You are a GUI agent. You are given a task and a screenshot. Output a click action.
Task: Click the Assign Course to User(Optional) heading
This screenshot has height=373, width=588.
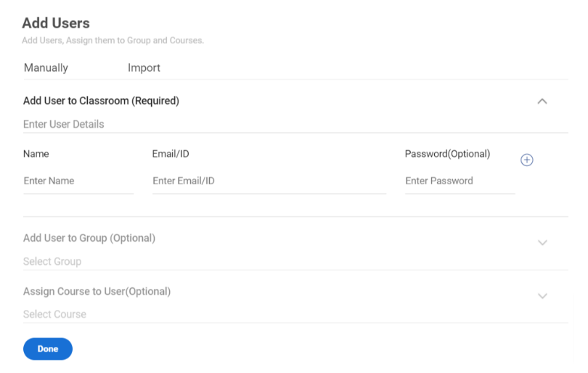tap(97, 291)
